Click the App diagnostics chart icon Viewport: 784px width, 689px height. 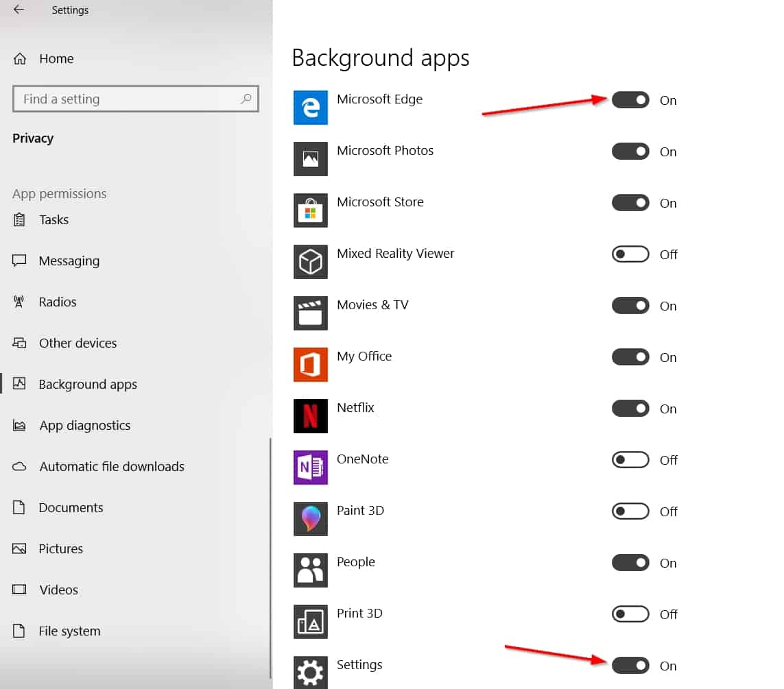(x=19, y=425)
